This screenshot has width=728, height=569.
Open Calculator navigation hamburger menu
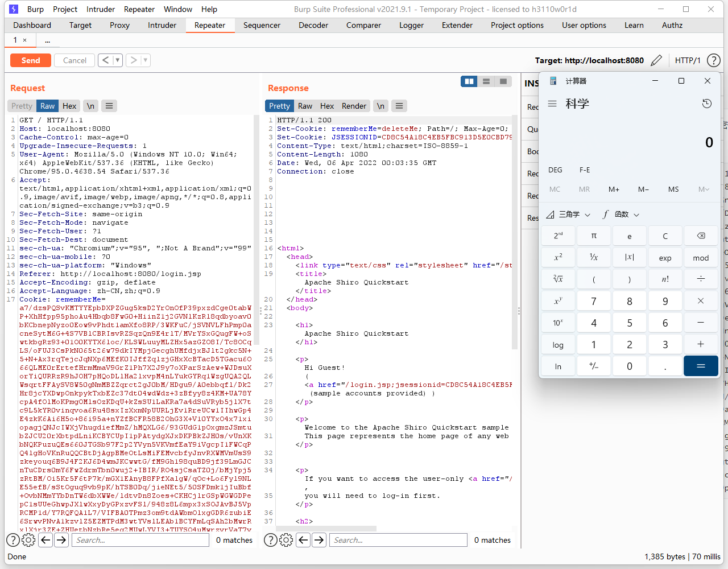pyautogui.click(x=552, y=104)
